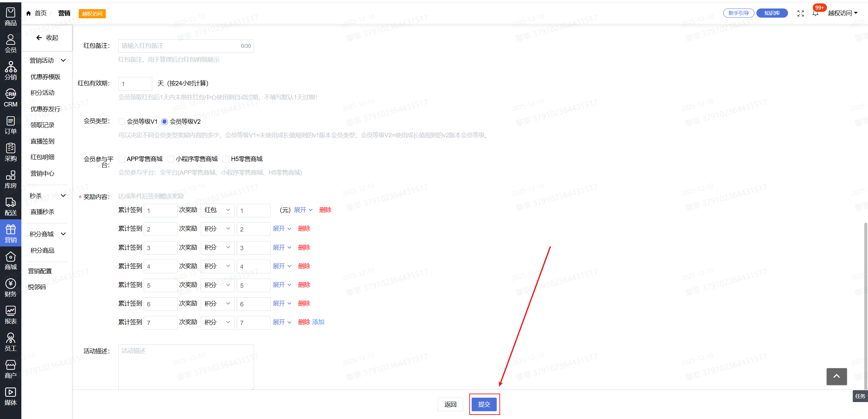Open the 越权访问 user account dropdown

point(843,13)
